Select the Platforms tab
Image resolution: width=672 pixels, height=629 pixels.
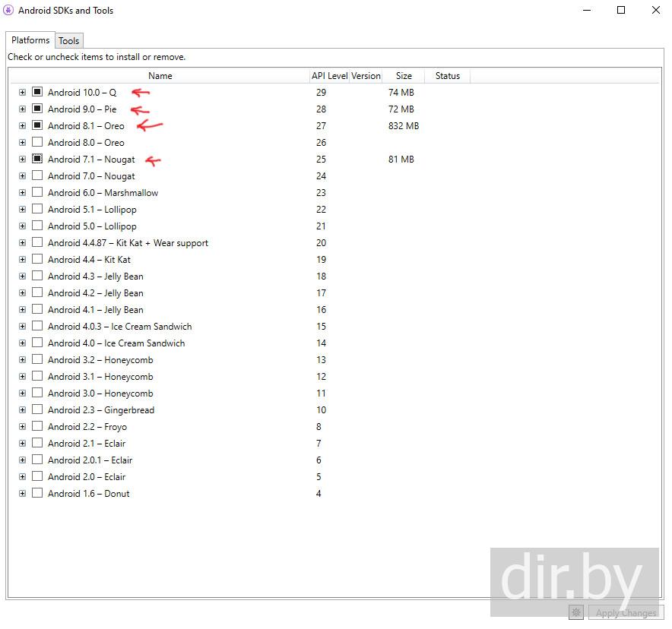click(x=30, y=40)
